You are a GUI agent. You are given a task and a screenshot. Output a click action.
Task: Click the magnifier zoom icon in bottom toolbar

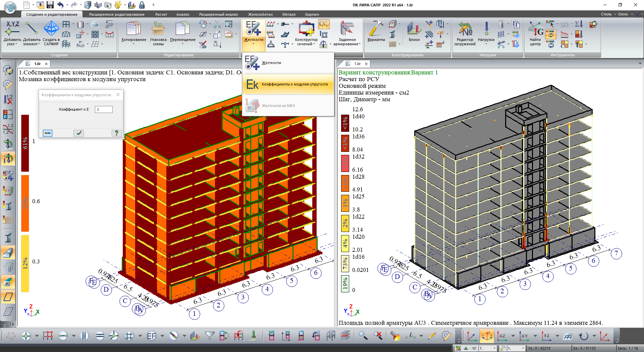[x=363, y=336]
